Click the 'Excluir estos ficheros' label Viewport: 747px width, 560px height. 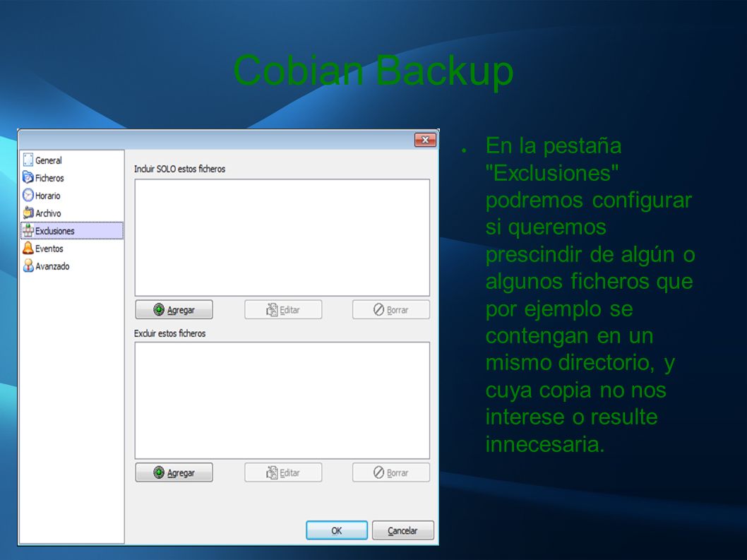coord(169,333)
